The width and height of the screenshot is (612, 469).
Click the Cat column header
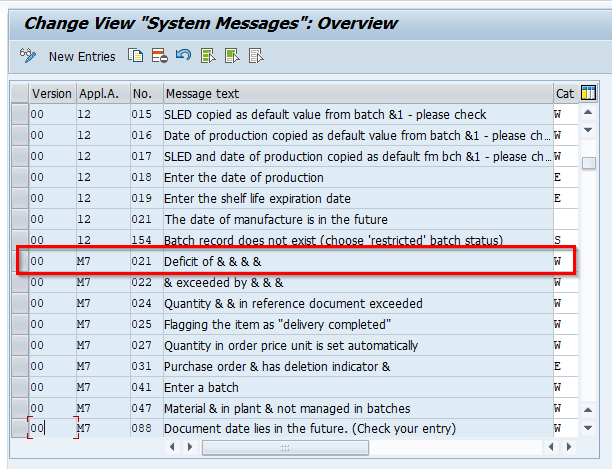[565, 94]
